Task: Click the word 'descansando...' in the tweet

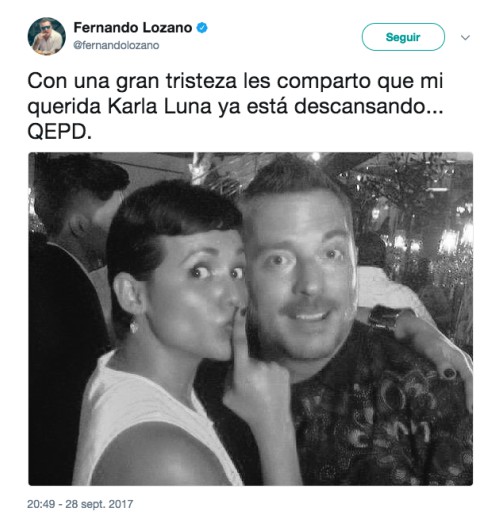Action: pos(369,107)
